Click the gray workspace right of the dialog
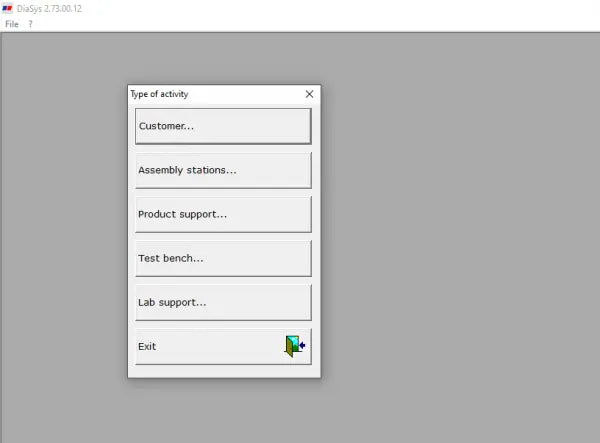The height and width of the screenshot is (443, 600). click(x=459, y=230)
